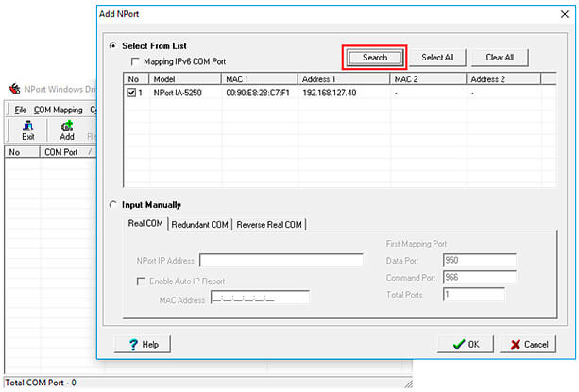Select the 'Input Manually' radio button
This screenshot has height=392, width=579.
113,204
